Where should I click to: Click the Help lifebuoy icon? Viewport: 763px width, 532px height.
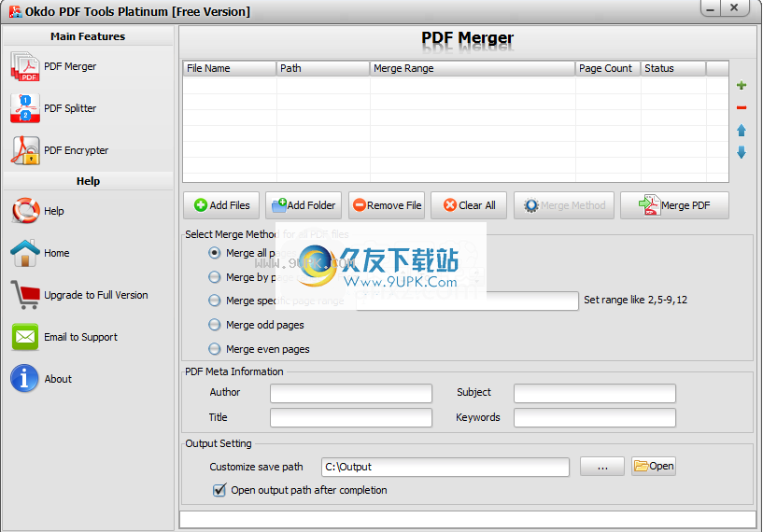(25, 211)
